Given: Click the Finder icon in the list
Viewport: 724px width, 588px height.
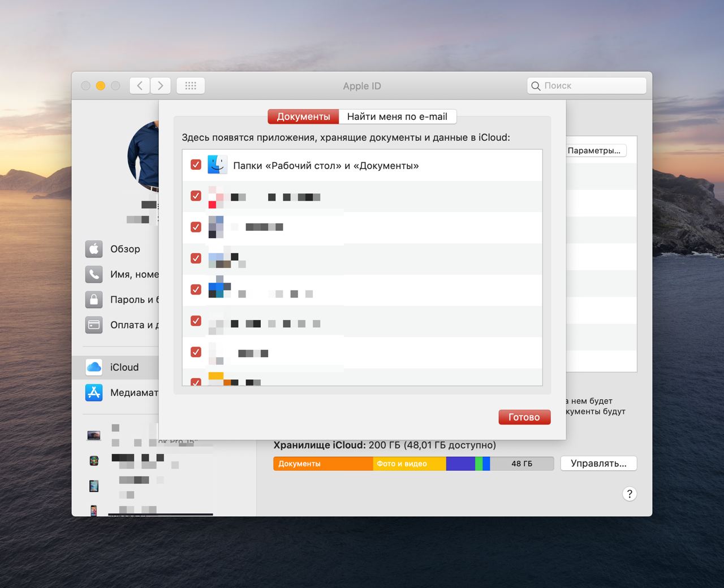Looking at the screenshot, I should pos(217,165).
